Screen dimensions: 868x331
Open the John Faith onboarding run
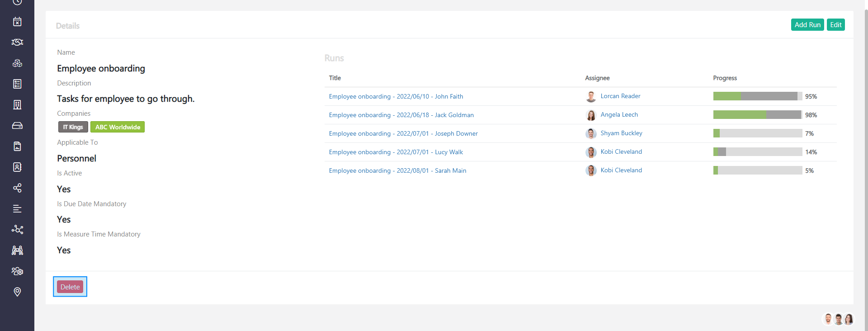[396, 96]
